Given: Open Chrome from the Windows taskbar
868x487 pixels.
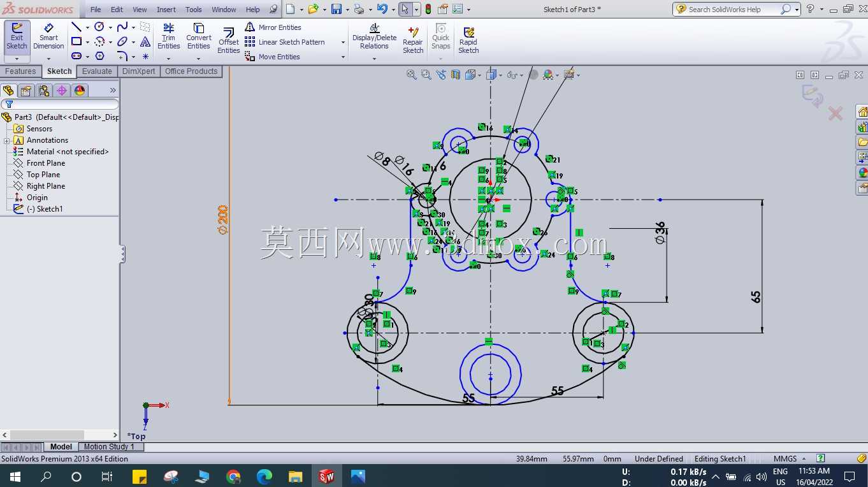Looking at the screenshot, I should (233, 476).
